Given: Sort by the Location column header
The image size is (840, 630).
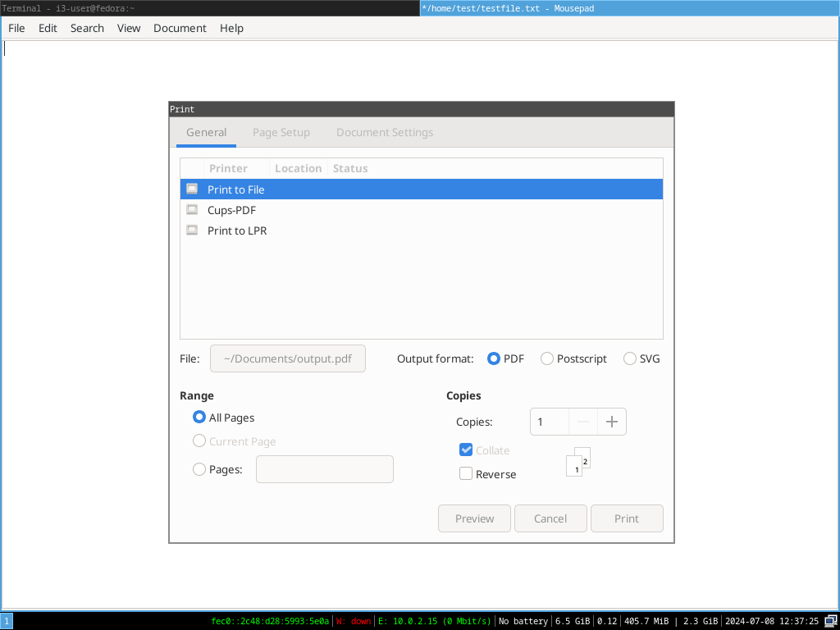Looking at the screenshot, I should [299, 168].
